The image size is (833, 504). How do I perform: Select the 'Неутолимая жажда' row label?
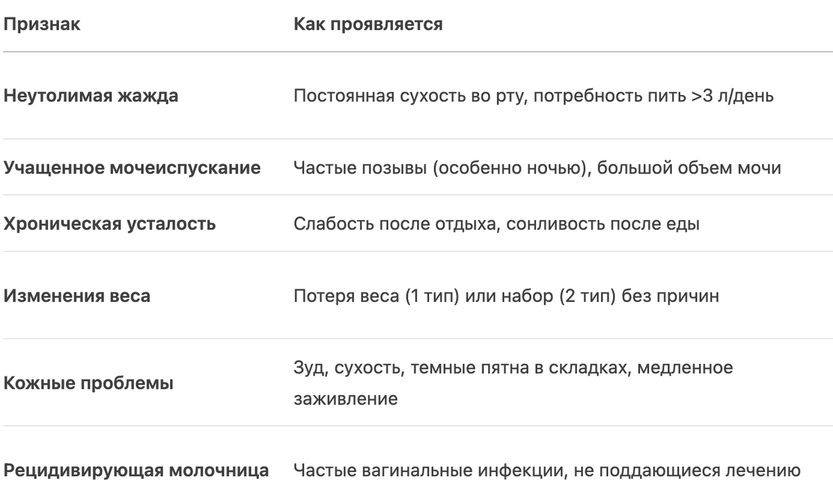tap(91, 96)
